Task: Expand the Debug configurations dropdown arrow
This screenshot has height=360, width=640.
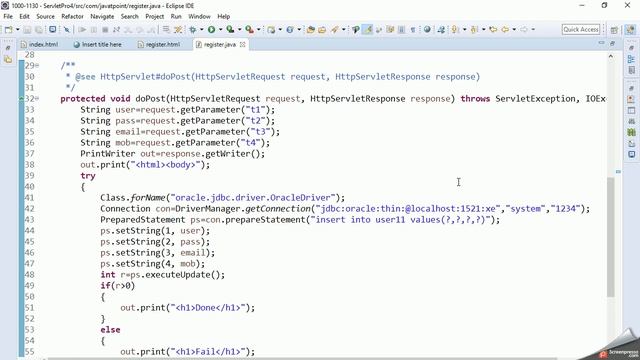Action: coord(202,29)
